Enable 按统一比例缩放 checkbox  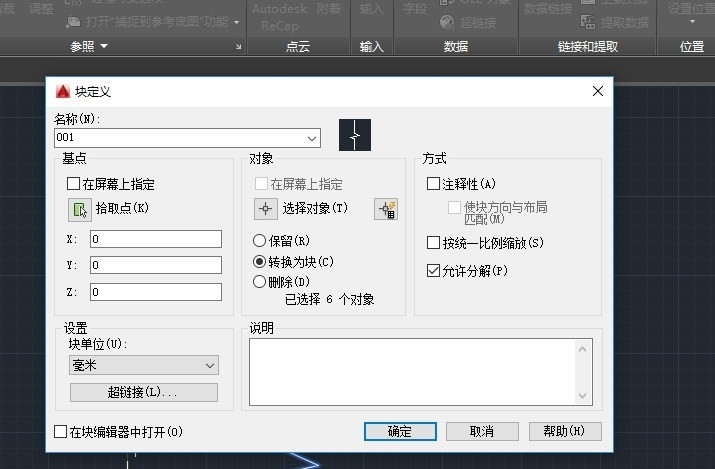(x=433, y=243)
